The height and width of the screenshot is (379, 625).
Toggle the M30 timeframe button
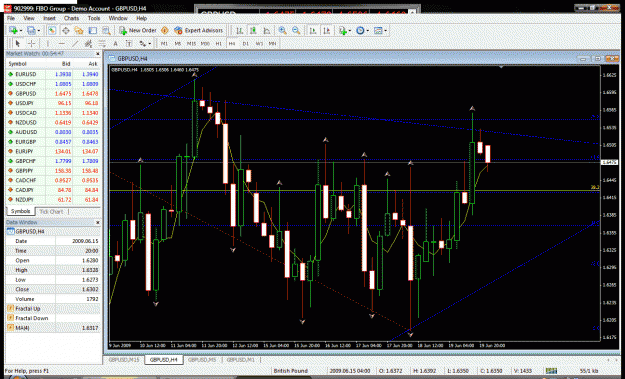click(x=205, y=43)
